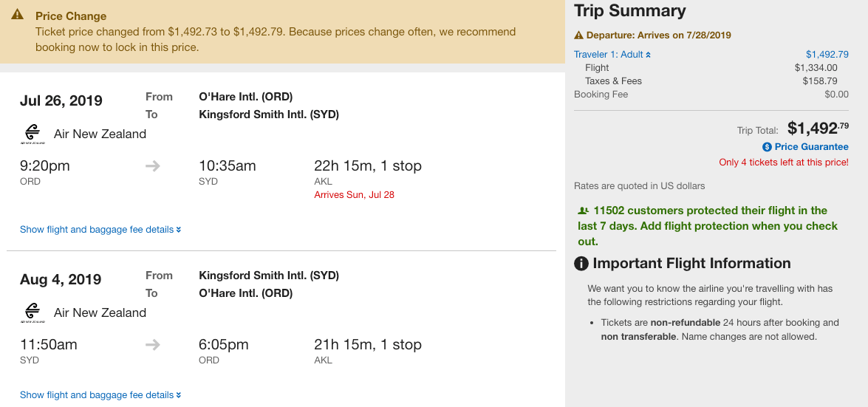Click the arrow icon between 11:50am and 6:05pm
The width and height of the screenshot is (868, 407).
click(153, 345)
